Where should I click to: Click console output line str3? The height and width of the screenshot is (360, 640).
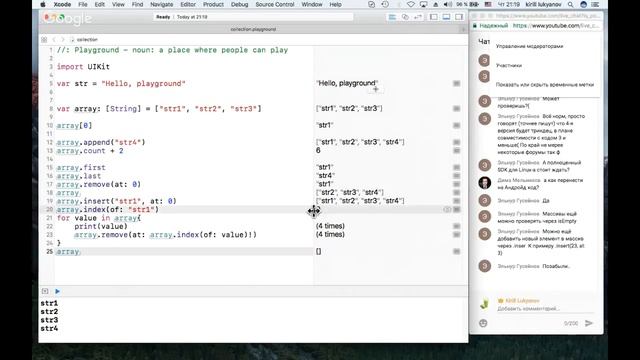[49, 320]
